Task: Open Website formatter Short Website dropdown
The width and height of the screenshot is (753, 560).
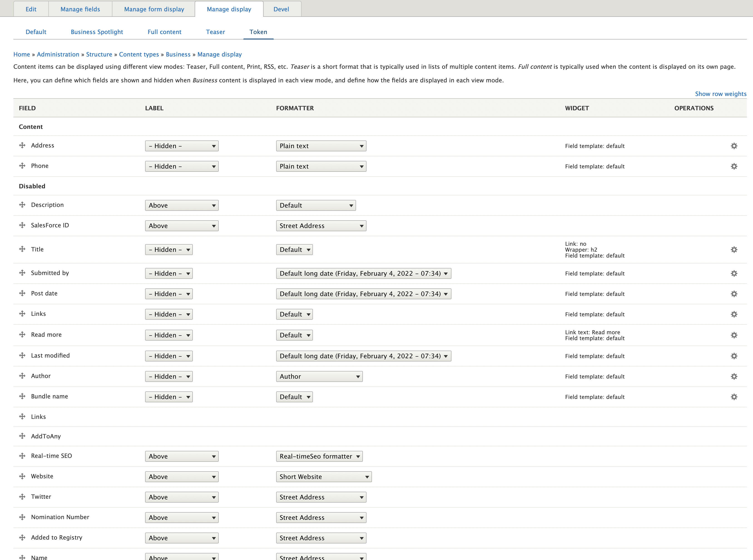Action: point(324,477)
